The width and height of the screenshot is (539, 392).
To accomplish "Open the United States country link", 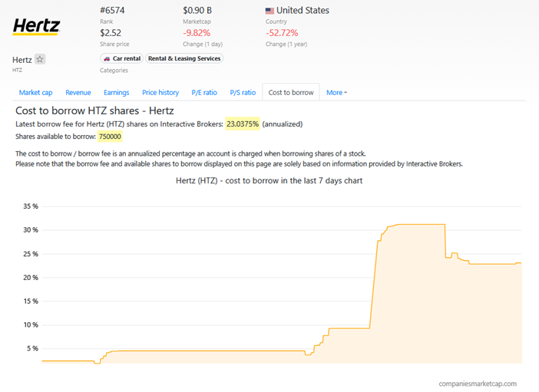I will click(x=303, y=11).
